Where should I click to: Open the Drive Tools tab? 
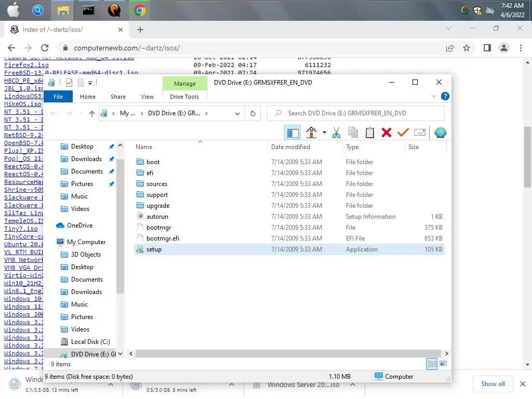coord(184,97)
